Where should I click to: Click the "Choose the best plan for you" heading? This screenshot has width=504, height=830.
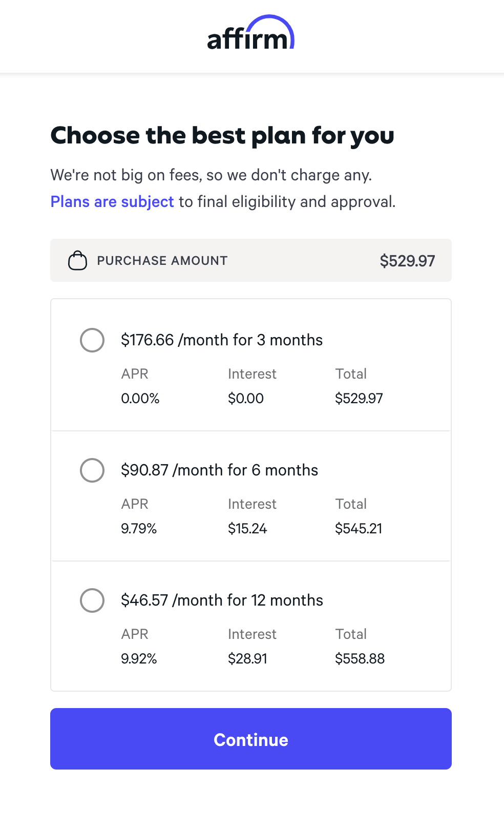point(222,136)
